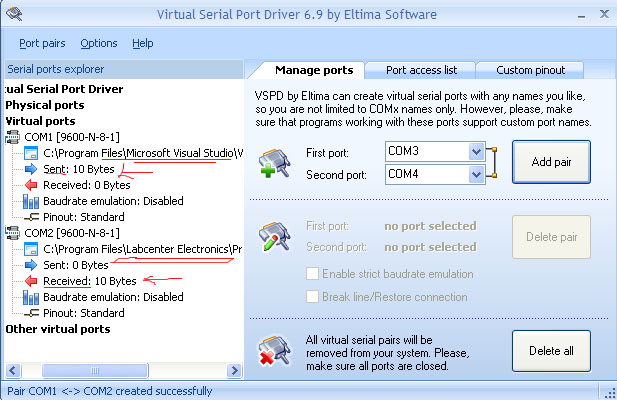This screenshot has height=400, width=617.
Task: Click the add pair connector icon with green plus
Action: click(275, 163)
